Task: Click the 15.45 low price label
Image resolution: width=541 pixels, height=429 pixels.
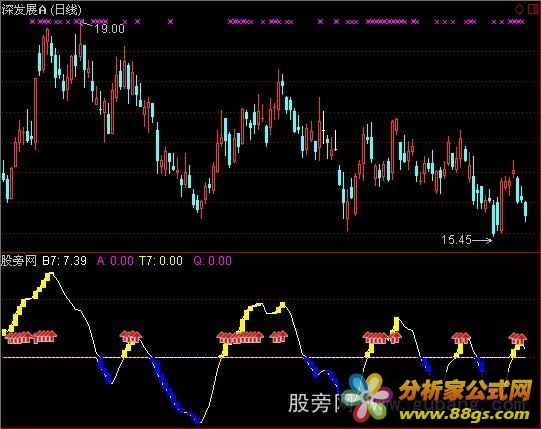Action: point(456,239)
